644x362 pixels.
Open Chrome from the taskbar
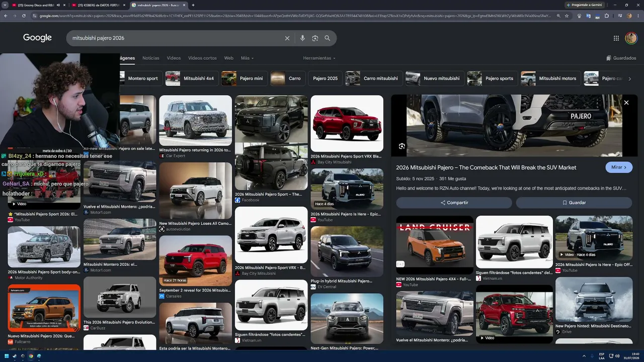31,356
